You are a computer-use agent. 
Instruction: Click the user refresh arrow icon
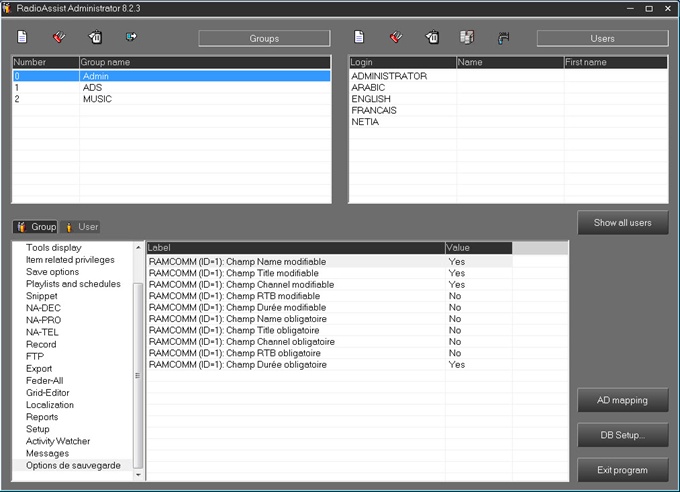(x=503, y=38)
